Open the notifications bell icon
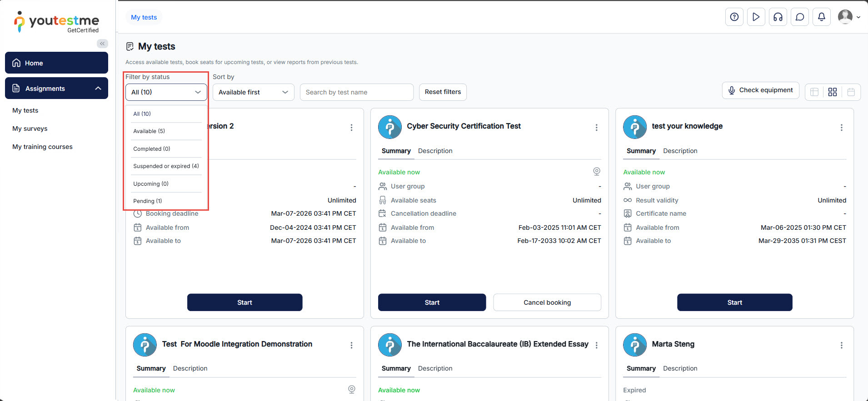The height and width of the screenshot is (401, 868). [821, 17]
